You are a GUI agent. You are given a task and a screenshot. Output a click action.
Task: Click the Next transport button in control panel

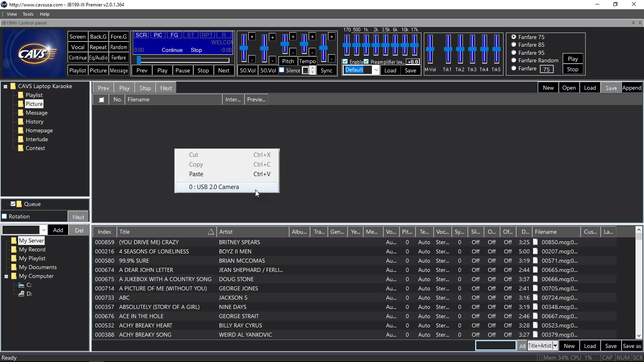tap(224, 70)
